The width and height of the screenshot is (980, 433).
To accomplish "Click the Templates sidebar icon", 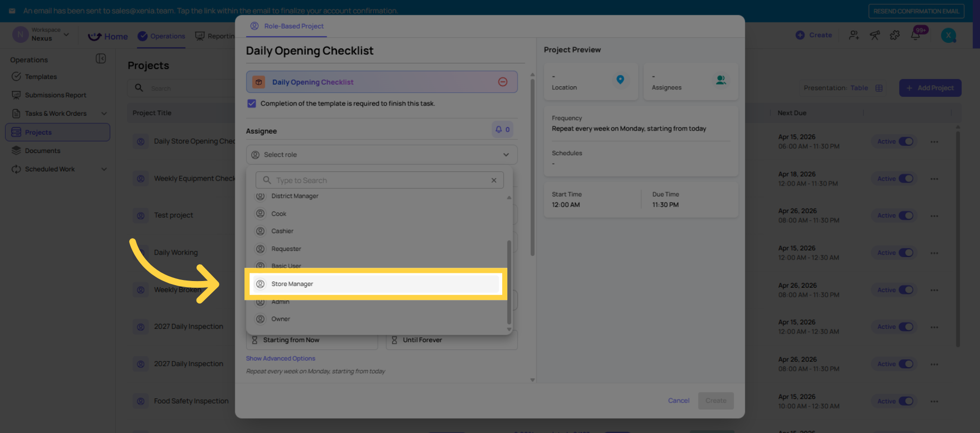I will (16, 77).
